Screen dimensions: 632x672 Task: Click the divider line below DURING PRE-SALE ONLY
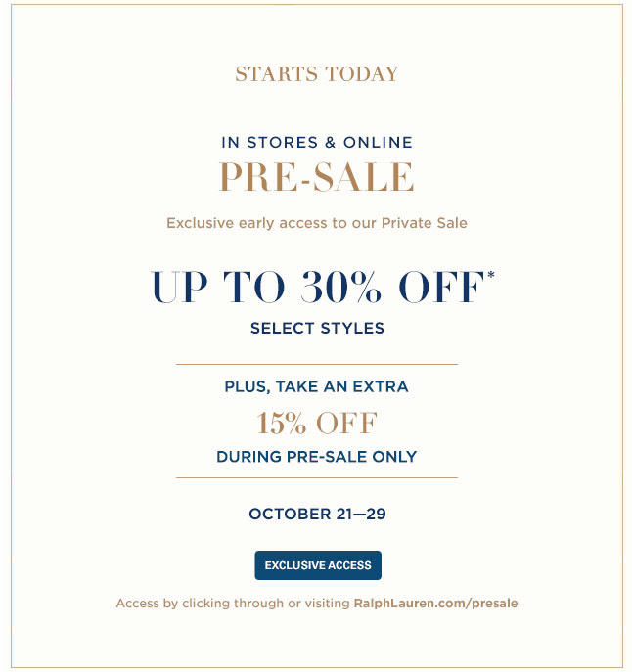tap(317, 477)
